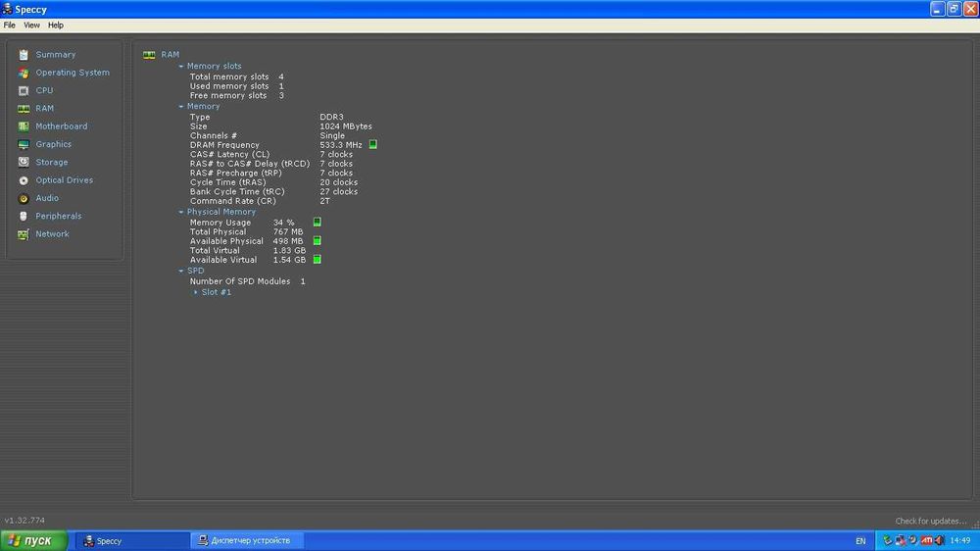Screen dimensions: 980x551
Task: Click the Storage hard drive icon
Action: (x=24, y=162)
